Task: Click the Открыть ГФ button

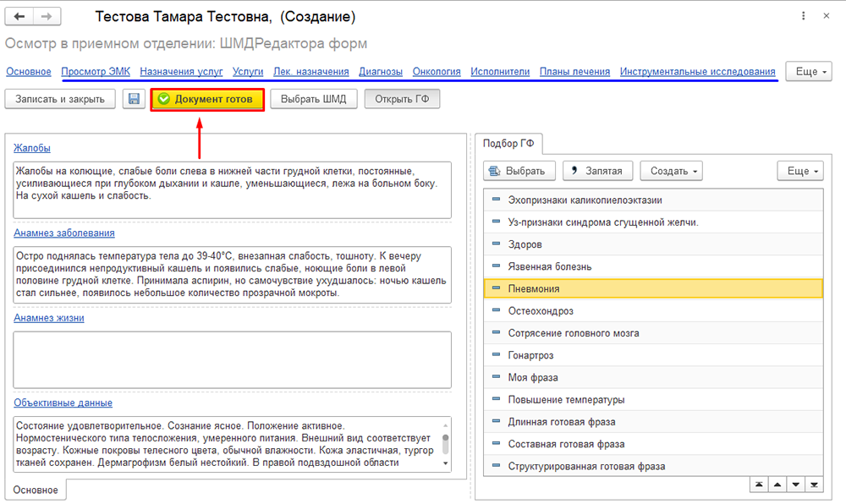Action: [402, 99]
